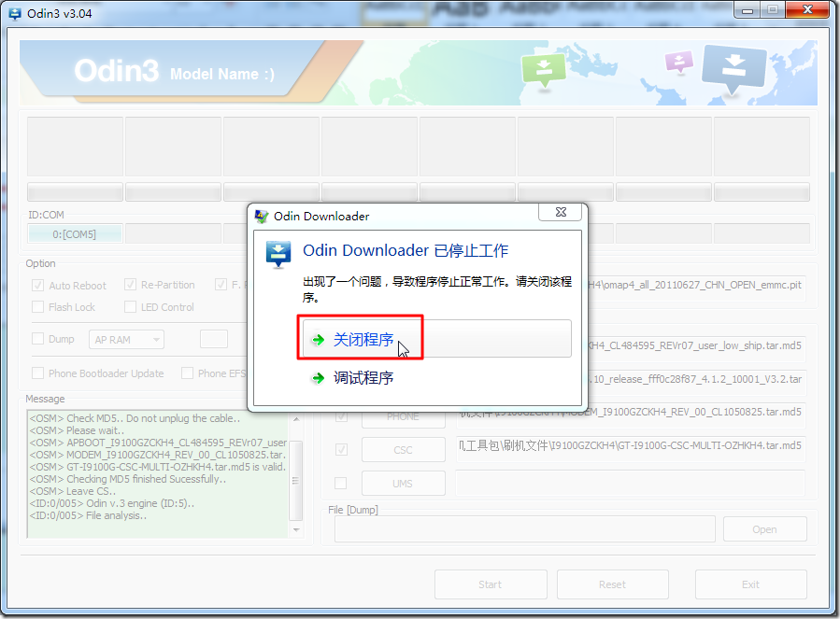
Task: Click green arrow next to 关闭程序
Action: click(319, 340)
